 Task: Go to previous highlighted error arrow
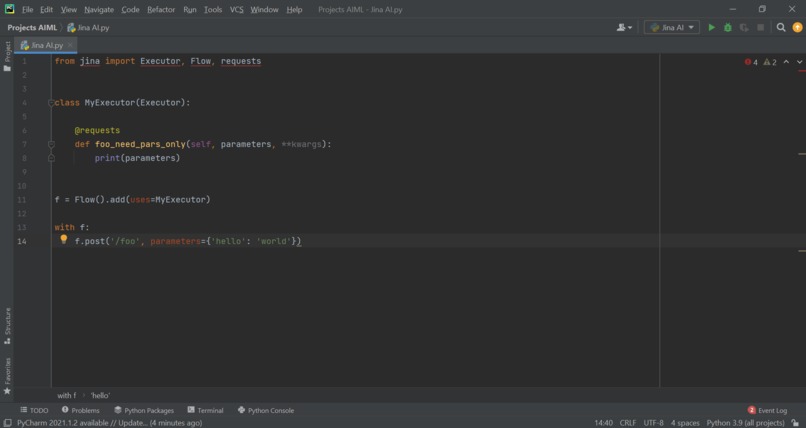[786, 62]
